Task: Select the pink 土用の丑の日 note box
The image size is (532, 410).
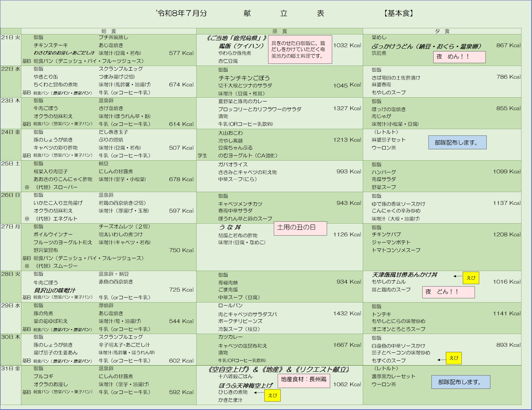Action: point(300,228)
